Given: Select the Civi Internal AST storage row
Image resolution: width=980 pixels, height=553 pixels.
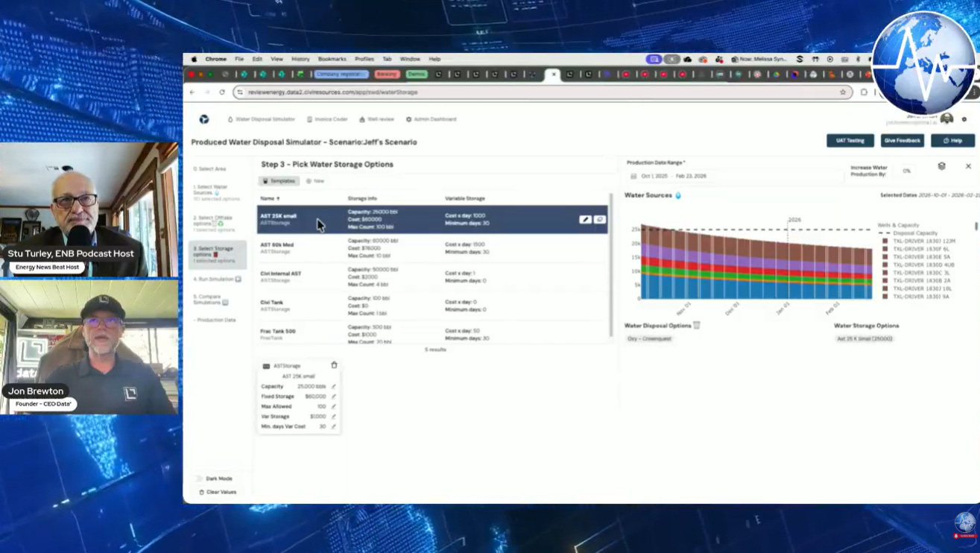Looking at the screenshot, I should (x=432, y=276).
